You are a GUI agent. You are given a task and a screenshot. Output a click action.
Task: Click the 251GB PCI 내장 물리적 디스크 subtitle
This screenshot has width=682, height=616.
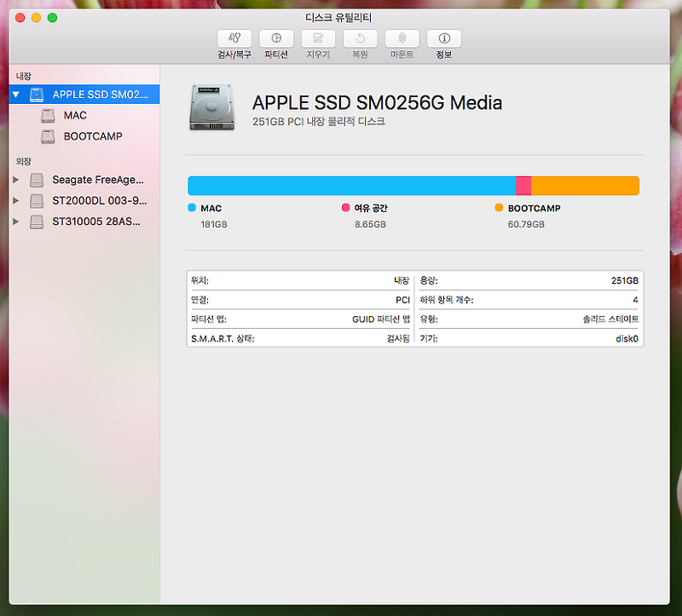[318, 121]
